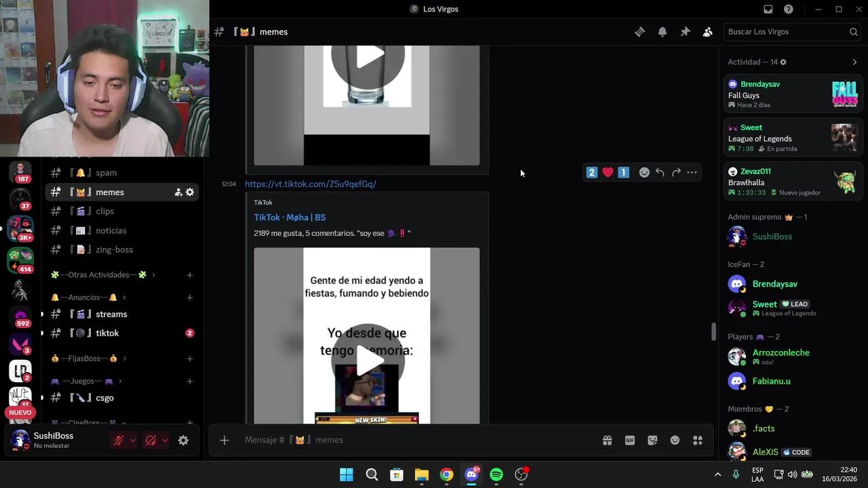Open Chrome in the taskbar
Viewport: 868px width, 488px height.
446,474
